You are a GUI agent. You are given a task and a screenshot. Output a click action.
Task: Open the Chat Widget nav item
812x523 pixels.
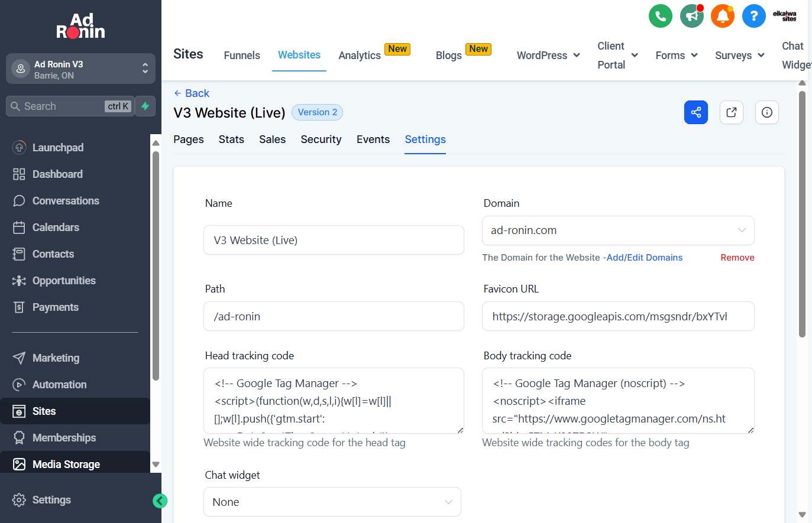click(796, 56)
